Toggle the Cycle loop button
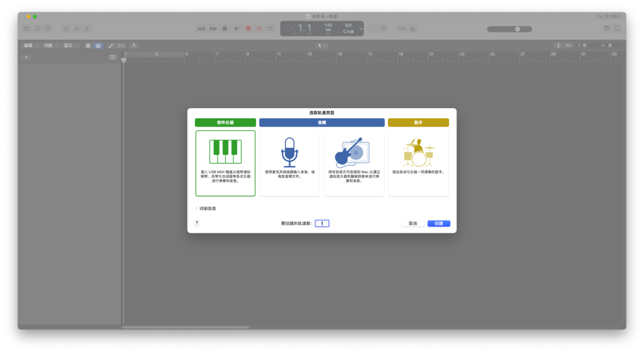 pyautogui.click(x=270, y=29)
